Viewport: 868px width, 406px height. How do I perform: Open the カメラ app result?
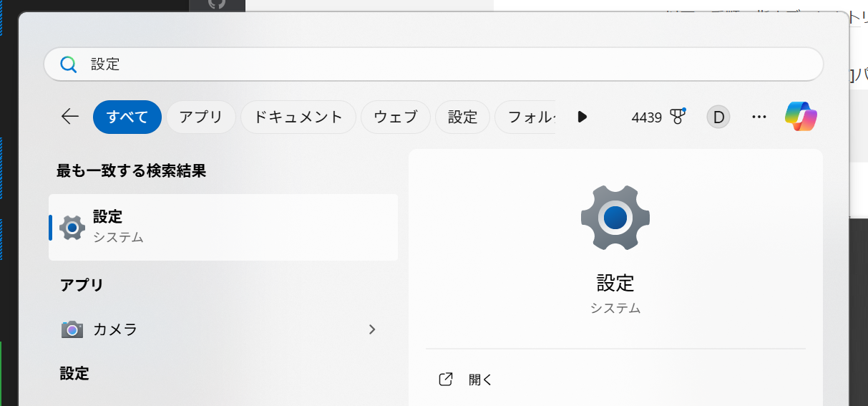(223, 329)
